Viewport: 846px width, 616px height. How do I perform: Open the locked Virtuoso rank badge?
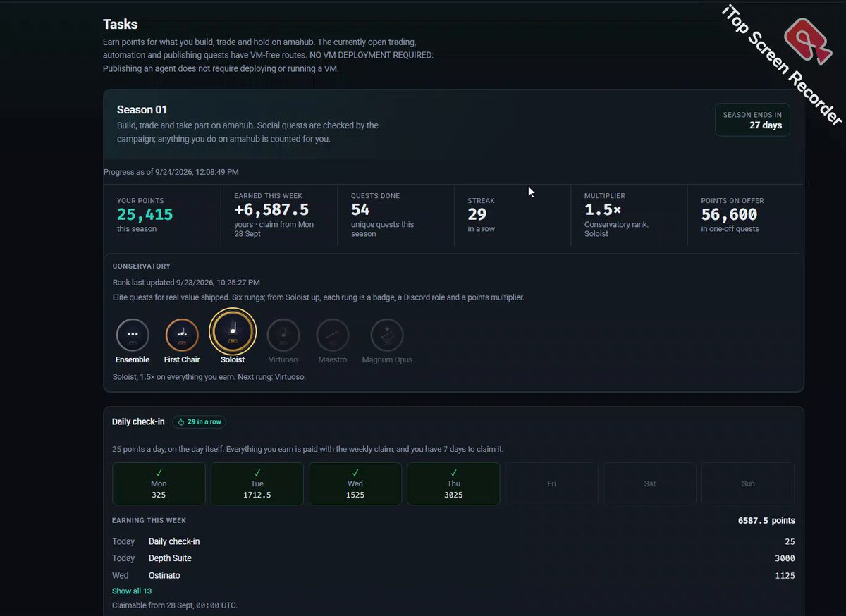(x=283, y=335)
